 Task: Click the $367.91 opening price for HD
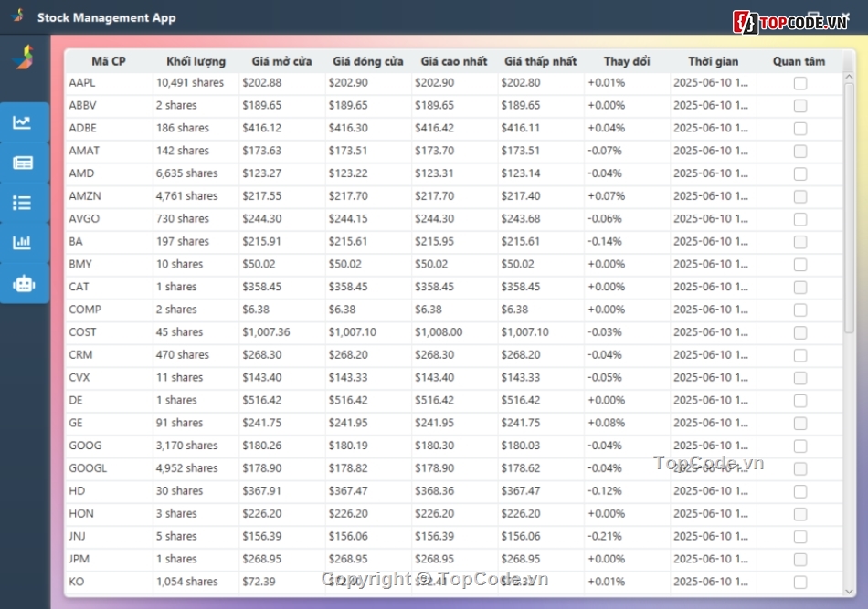[x=282, y=491]
